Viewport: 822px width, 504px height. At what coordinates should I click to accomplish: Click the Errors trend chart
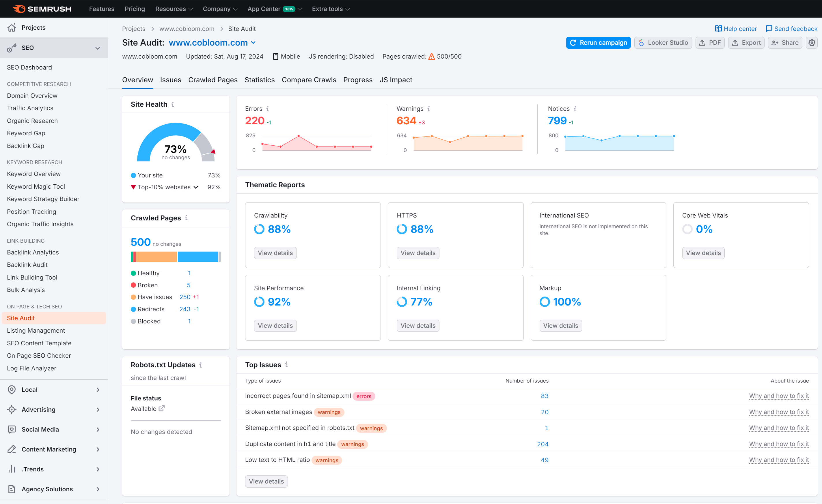(x=317, y=143)
